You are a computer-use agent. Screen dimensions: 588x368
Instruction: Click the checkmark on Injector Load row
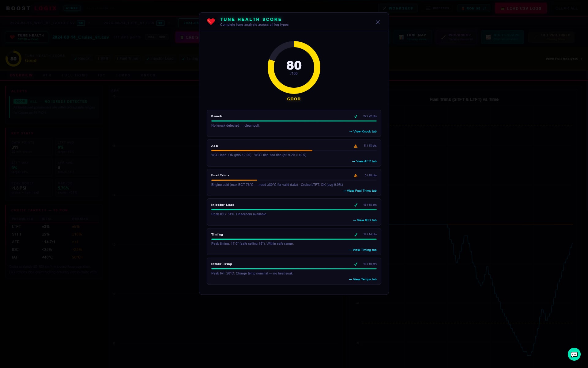(x=356, y=205)
